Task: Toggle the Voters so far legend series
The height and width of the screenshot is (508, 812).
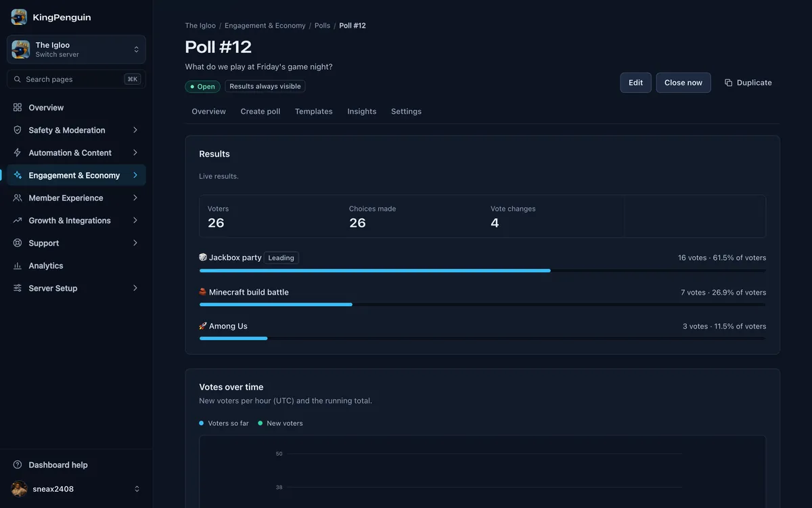Action: [224, 423]
